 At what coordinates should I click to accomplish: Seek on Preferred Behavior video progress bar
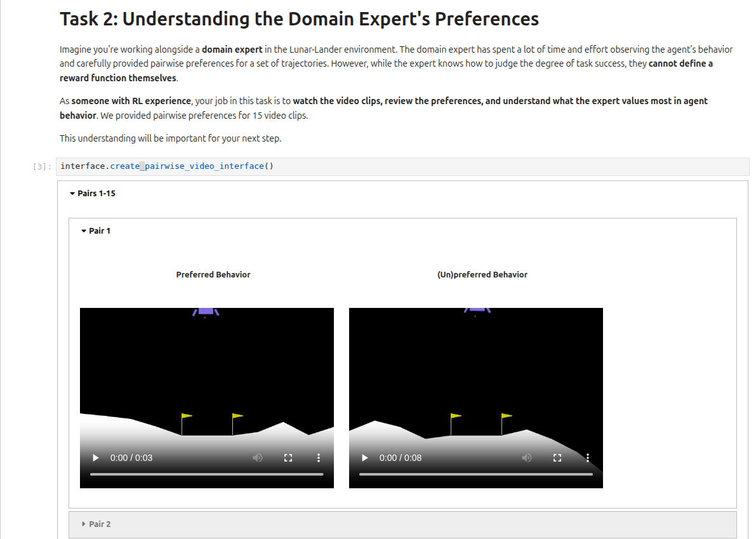coord(206,474)
